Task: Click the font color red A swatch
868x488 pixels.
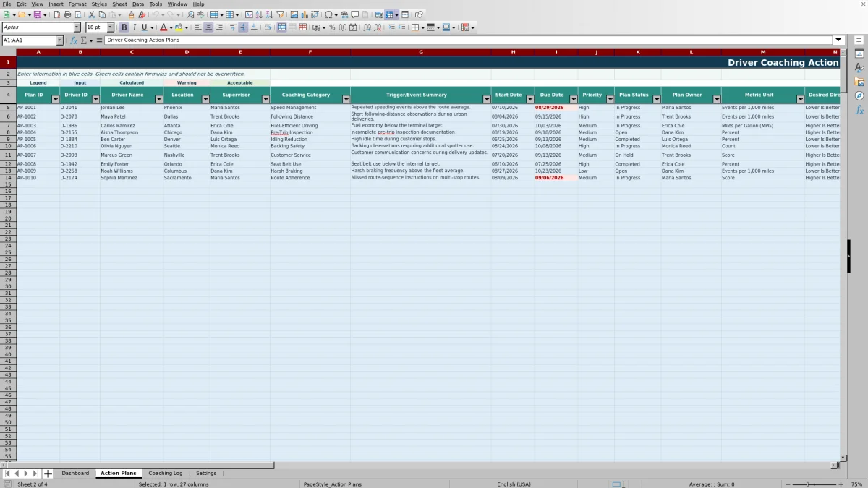Action: pyautogui.click(x=163, y=27)
